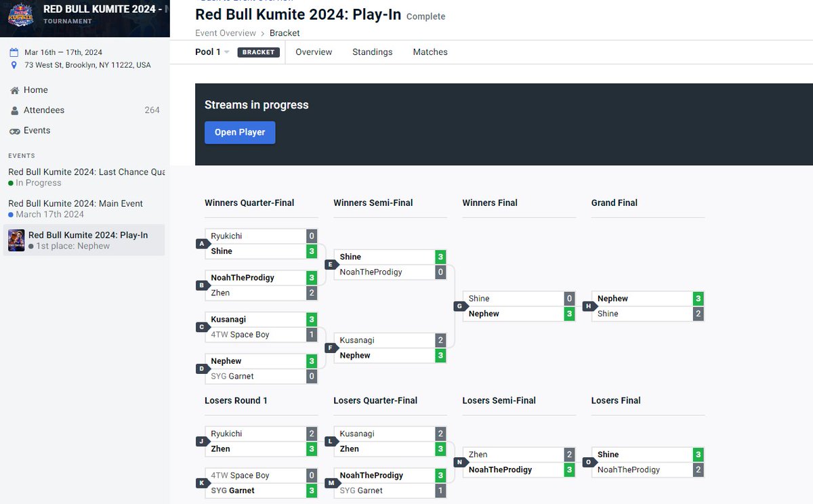Switch to the Matches tab

point(430,52)
